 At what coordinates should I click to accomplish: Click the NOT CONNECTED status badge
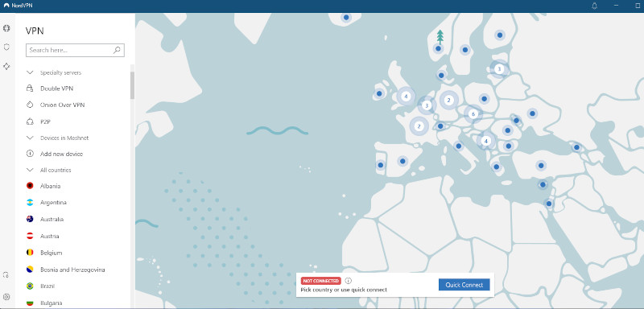(x=320, y=281)
